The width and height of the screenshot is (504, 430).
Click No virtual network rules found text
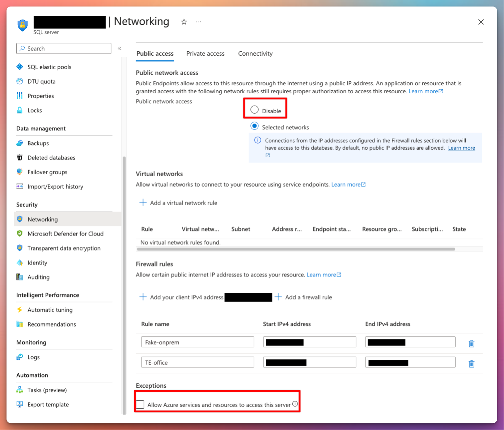coord(180,243)
